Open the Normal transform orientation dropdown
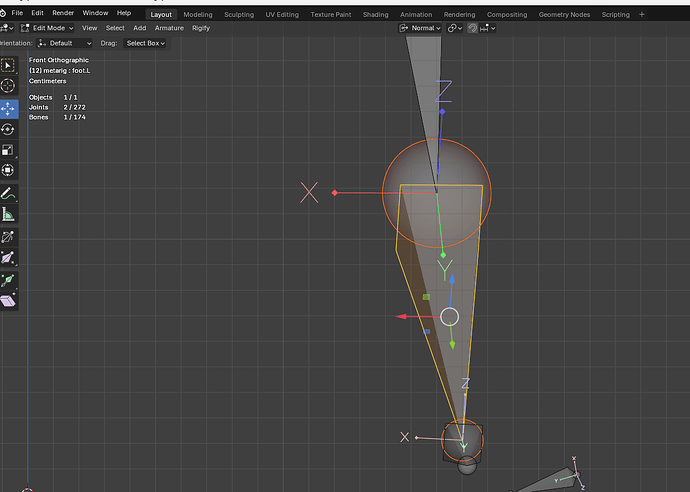 click(x=420, y=28)
